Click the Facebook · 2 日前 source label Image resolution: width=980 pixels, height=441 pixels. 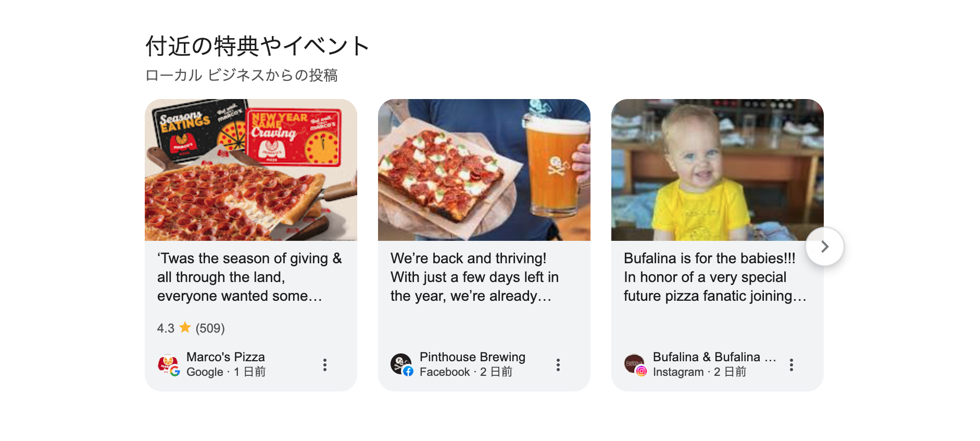coord(466,372)
